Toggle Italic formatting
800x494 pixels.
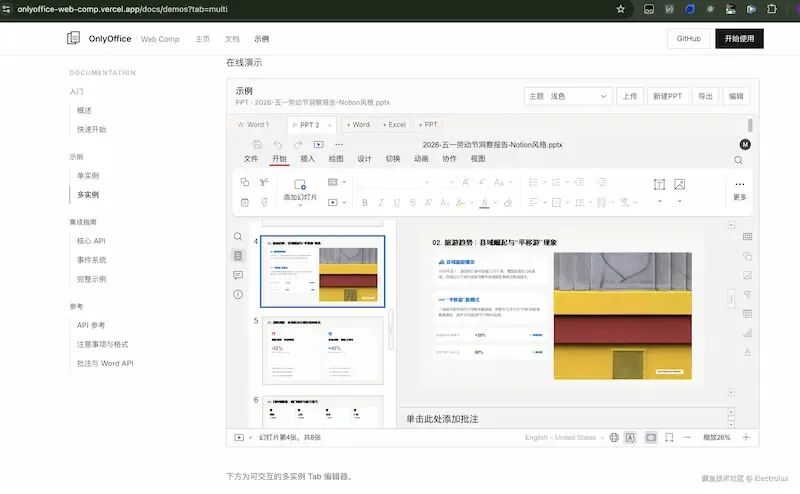(381, 203)
